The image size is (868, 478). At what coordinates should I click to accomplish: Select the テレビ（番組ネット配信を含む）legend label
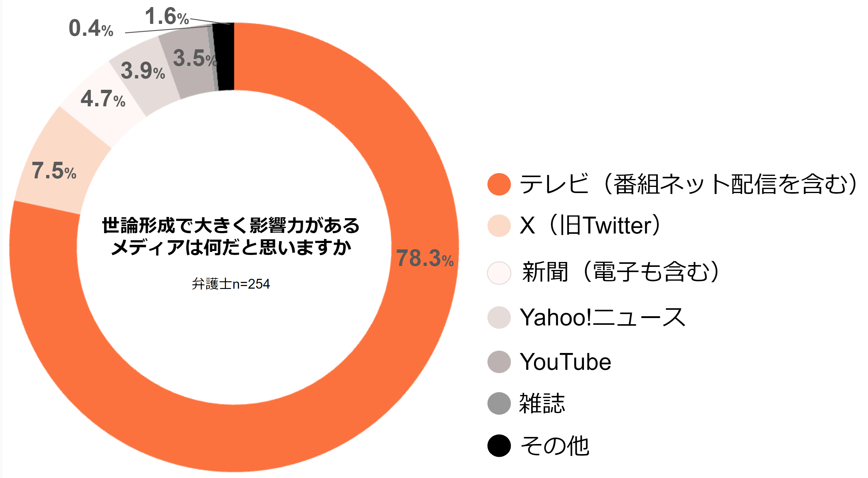(688, 184)
